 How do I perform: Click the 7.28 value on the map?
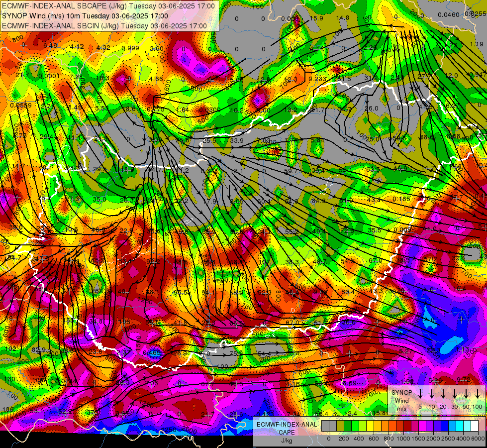[x=77, y=77]
